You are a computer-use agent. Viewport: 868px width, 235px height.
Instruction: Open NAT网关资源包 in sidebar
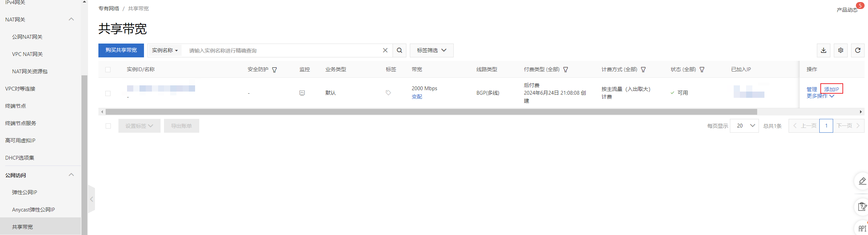click(30, 72)
